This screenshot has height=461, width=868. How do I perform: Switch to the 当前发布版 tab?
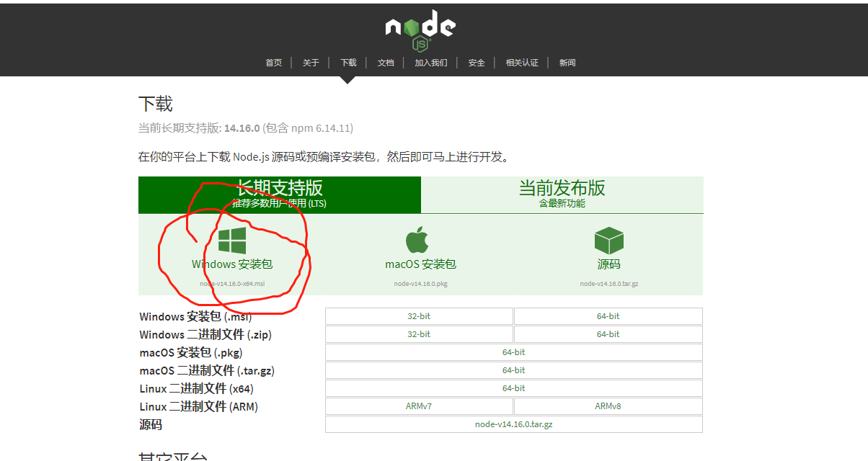(562, 194)
